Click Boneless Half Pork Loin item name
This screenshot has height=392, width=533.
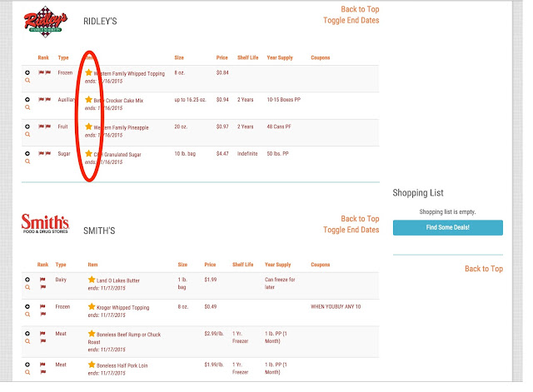point(122,365)
